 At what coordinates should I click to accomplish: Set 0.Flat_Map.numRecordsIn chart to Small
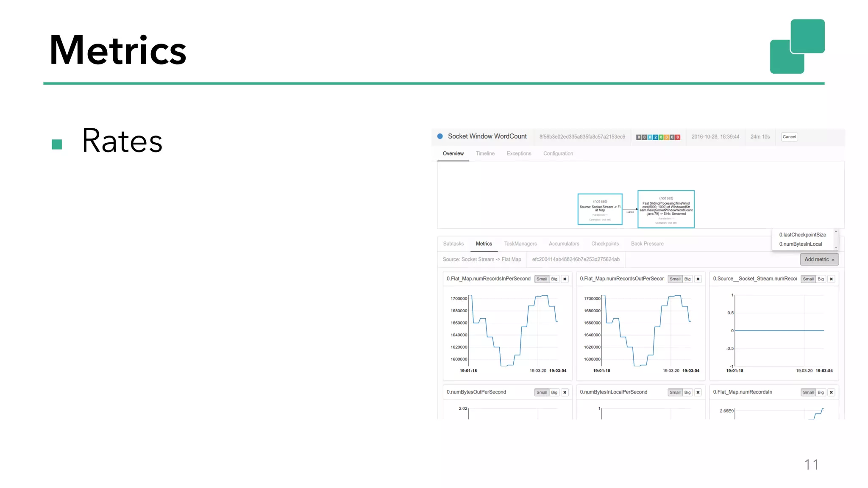[x=808, y=392]
